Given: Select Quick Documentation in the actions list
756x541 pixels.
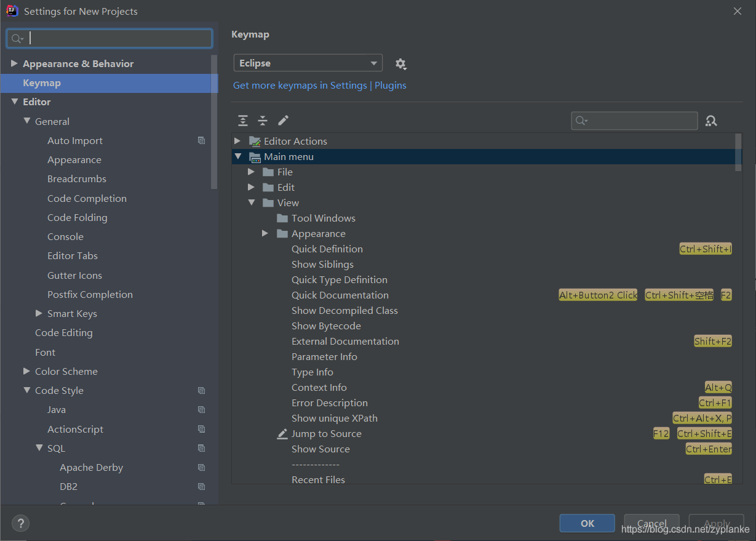Looking at the screenshot, I should (340, 295).
